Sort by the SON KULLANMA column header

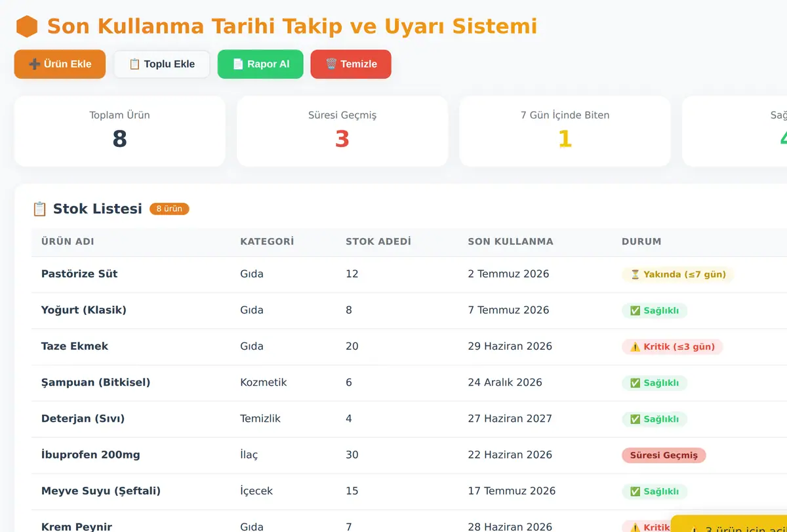click(510, 241)
